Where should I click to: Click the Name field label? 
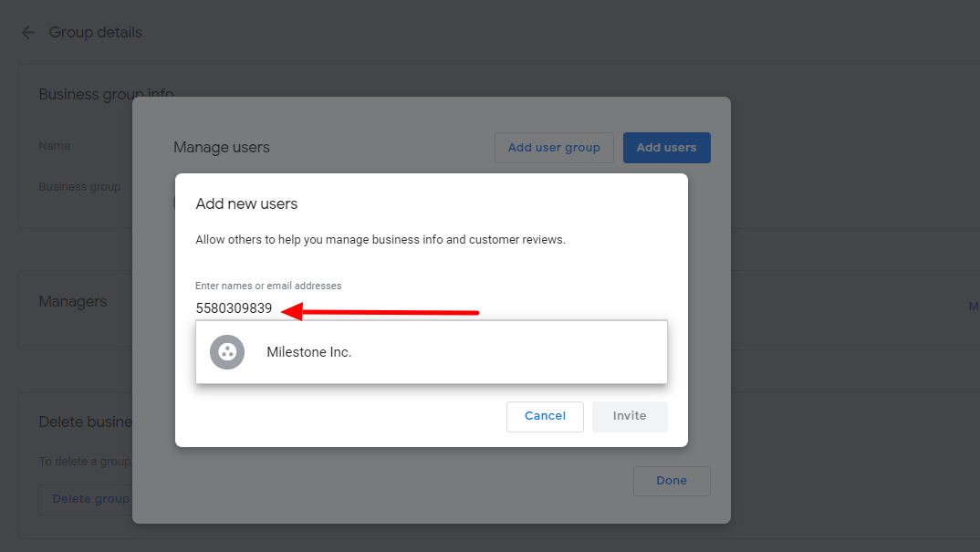coord(55,146)
